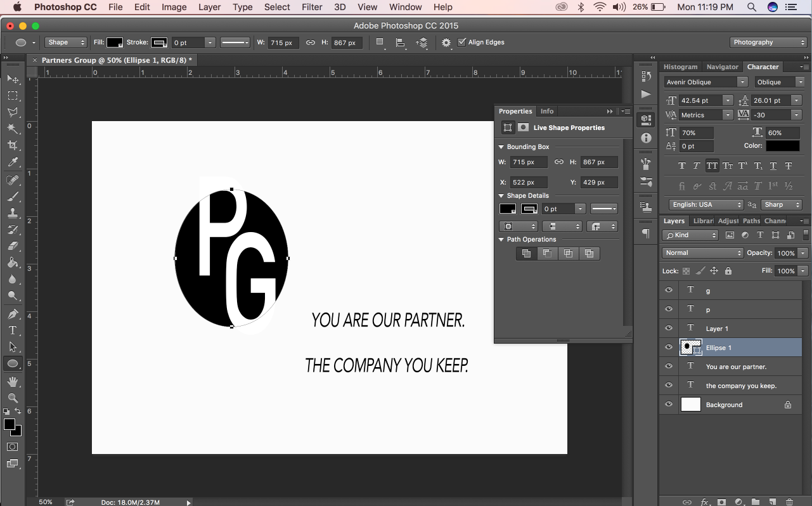Click the Character panel Color swatch
The height and width of the screenshot is (506, 812).
coord(783,146)
